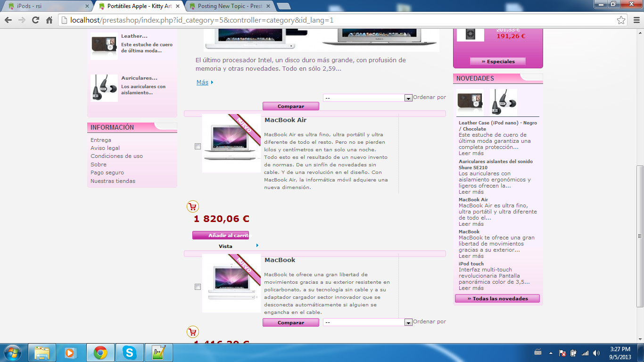Open the 'Pago seguro' page
Screen dimensions: 644x362
(x=107, y=173)
